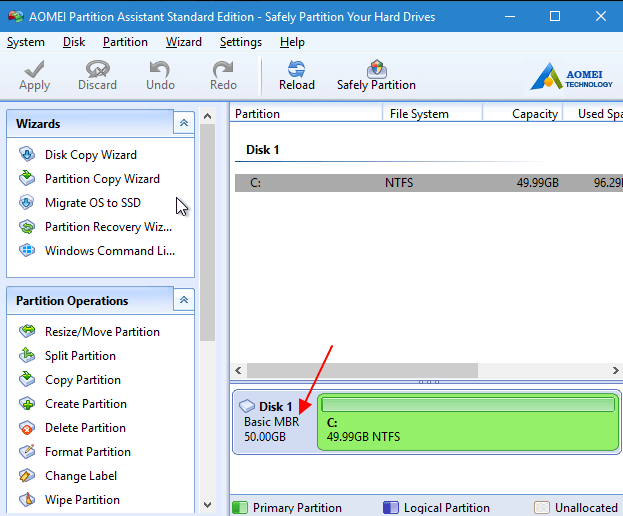623x516 pixels.
Task: Open the Settings menu
Action: click(x=241, y=42)
